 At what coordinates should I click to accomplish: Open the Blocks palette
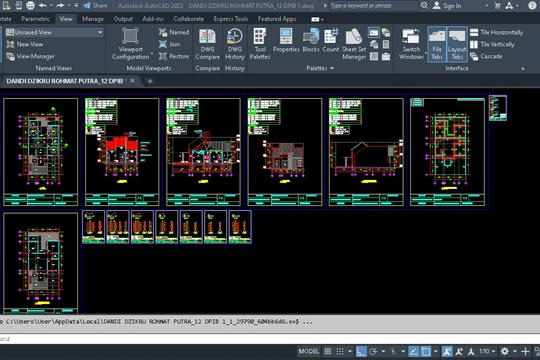coord(311,41)
